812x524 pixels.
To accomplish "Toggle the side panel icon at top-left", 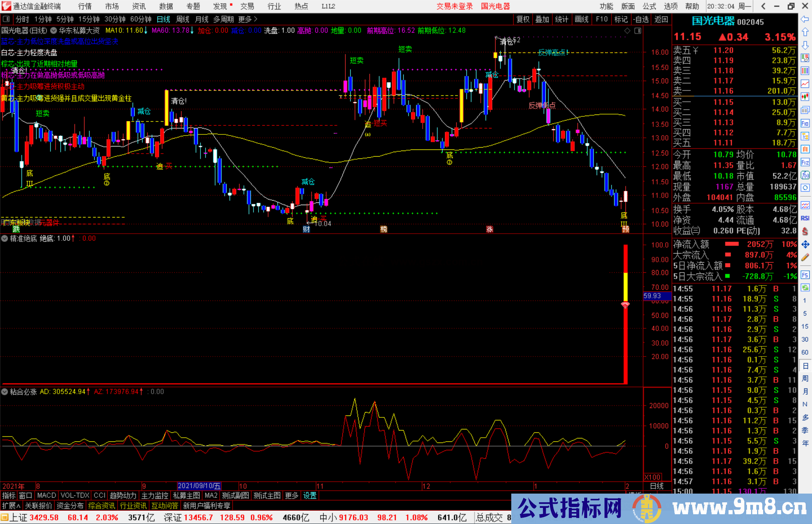I will click(6, 19).
